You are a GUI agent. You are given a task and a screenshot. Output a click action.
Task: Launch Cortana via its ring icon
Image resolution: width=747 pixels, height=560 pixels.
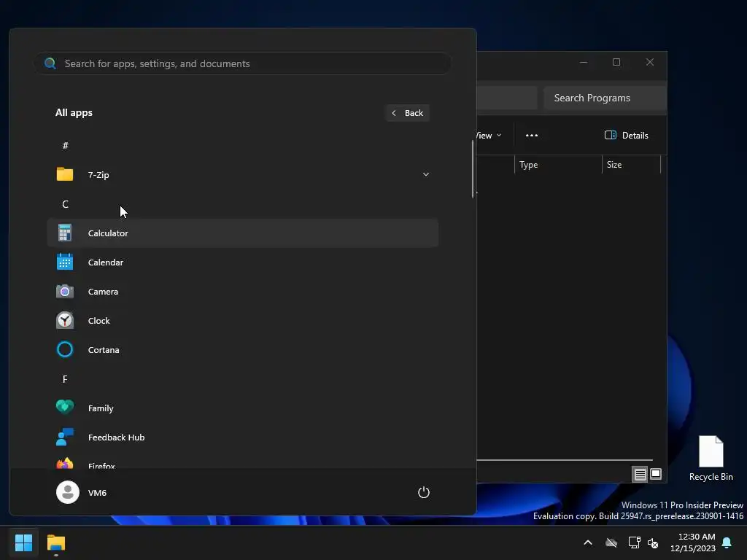(x=65, y=349)
